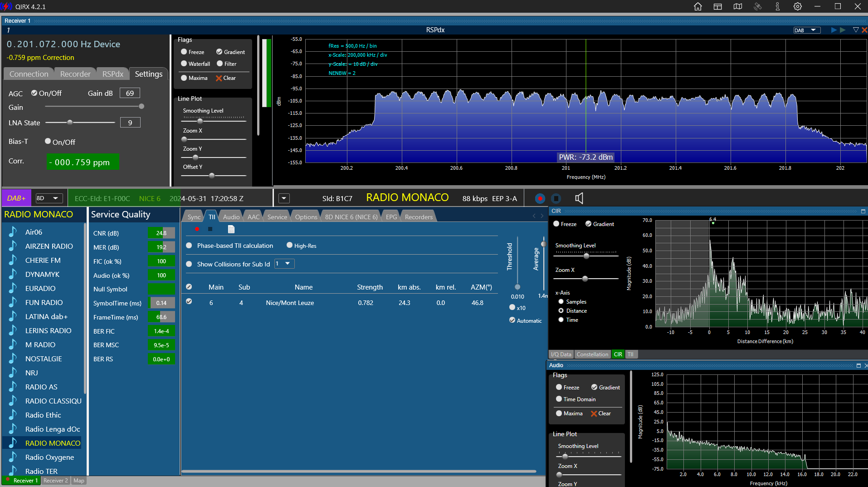This screenshot has height=487, width=868.
Task: Enable the Filter flag
Action: [220, 64]
